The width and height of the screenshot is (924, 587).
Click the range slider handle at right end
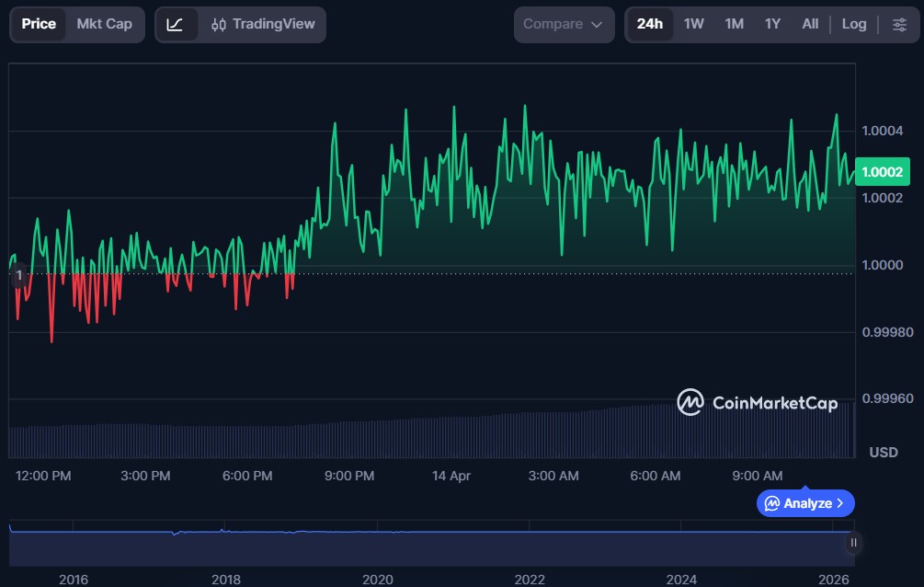853,543
